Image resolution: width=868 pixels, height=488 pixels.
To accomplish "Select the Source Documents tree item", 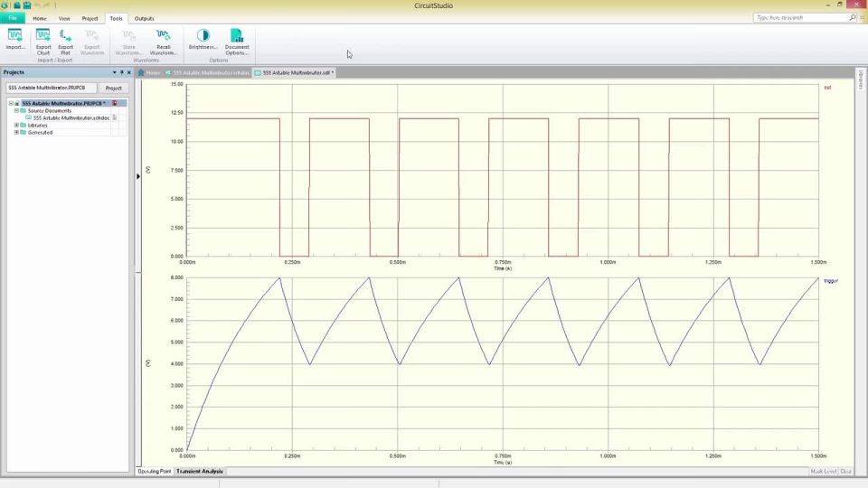I will (49, 110).
